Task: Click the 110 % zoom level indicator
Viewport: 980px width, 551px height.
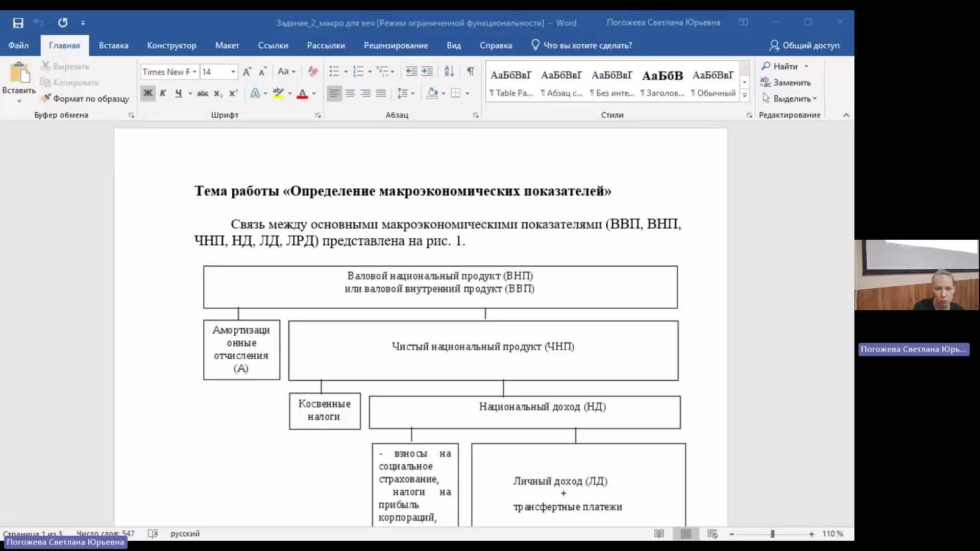Action: coord(832,534)
